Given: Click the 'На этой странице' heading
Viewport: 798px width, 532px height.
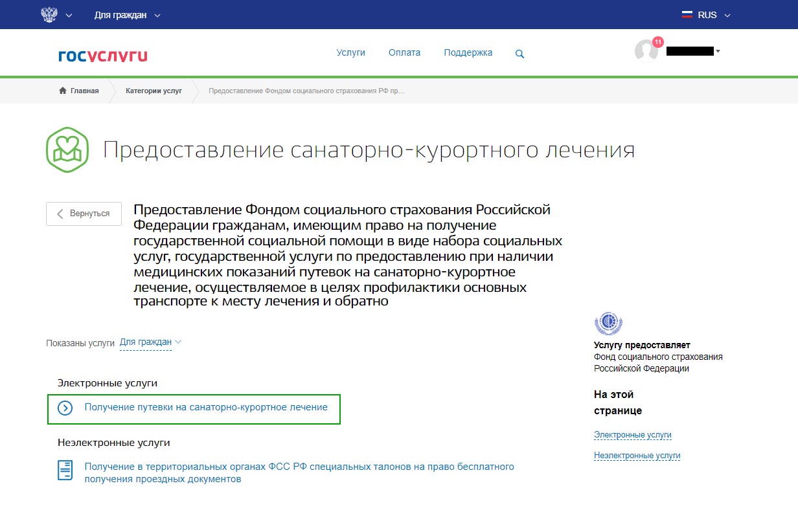Looking at the screenshot, I should coord(618,403).
